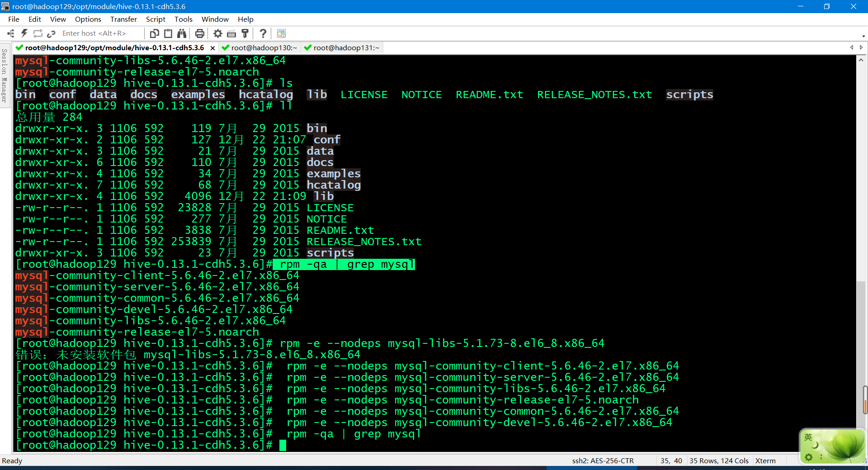Click the 'Xterm' status bar entry
Image resolution: width=868 pixels, height=470 pixels.
[765, 461]
